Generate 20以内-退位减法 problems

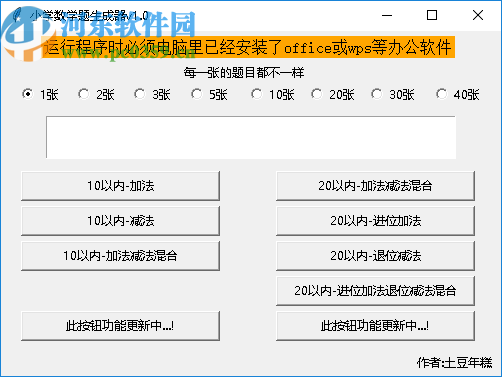click(375, 256)
